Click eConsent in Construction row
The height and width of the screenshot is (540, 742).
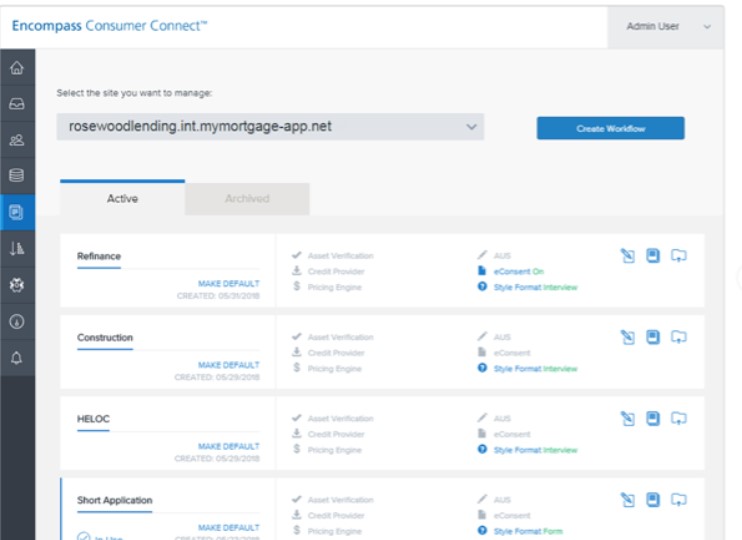pos(512,353)
